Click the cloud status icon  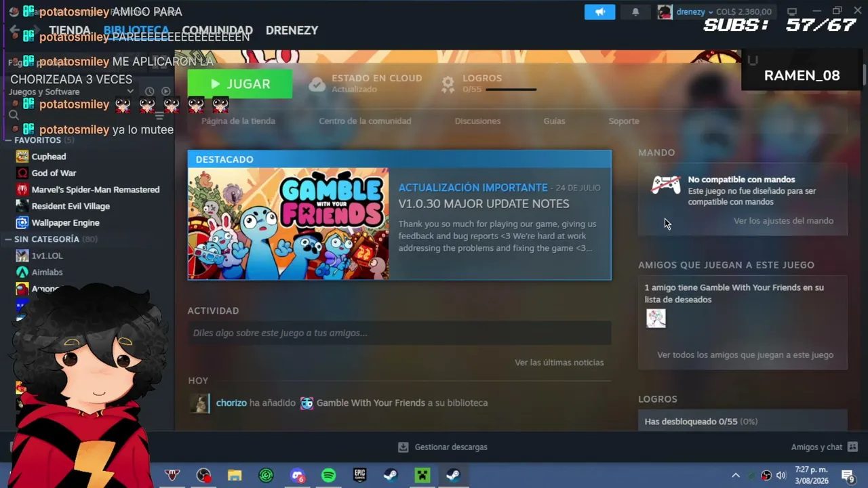pos(317,84)
